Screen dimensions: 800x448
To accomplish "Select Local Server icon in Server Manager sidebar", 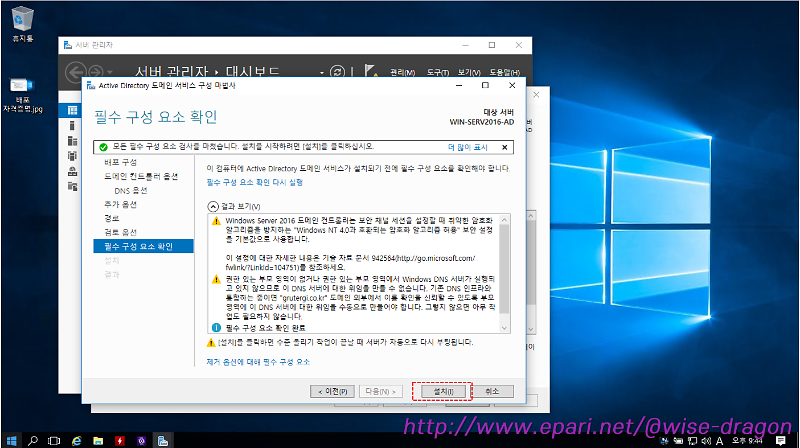I will pyautogui.click(x=72, y=126).
